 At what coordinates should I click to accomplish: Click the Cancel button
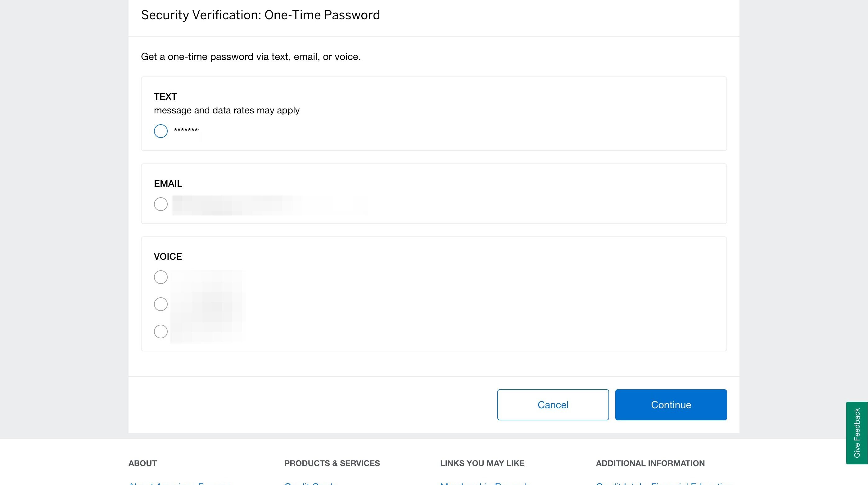point(553,405)
